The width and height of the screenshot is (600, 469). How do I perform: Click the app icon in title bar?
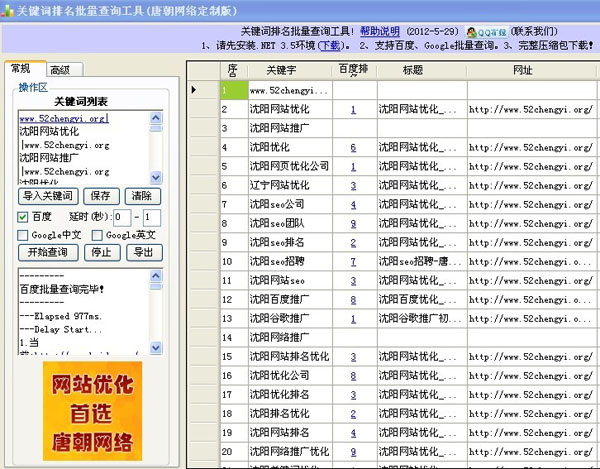[7, 11]
